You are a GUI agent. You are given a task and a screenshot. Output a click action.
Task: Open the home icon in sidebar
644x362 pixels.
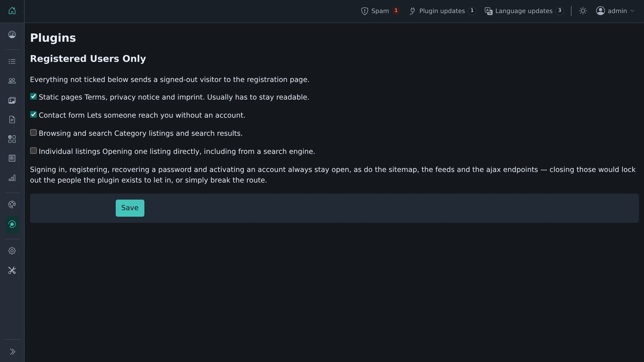click(12, 11)
